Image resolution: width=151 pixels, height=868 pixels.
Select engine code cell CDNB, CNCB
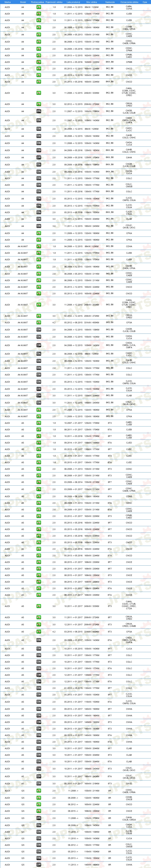(x=129, y=798)
